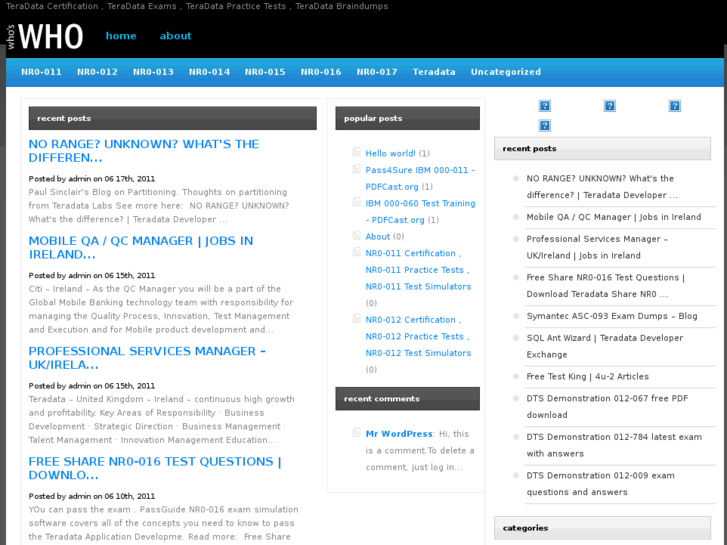
Task: Select the NR0-017 category tab
Action: (x=377, y=72)
